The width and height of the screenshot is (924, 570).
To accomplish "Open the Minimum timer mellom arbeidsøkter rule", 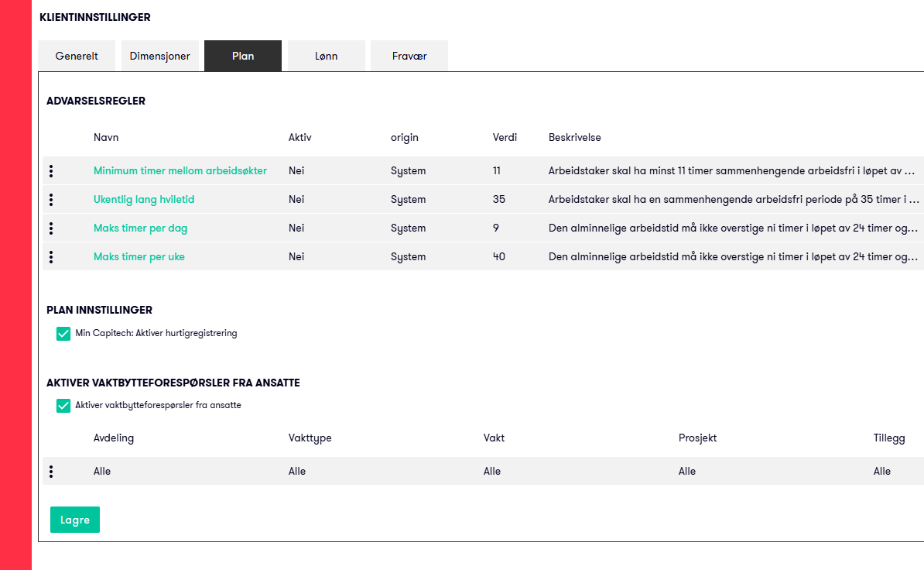I will coord(180,171).
